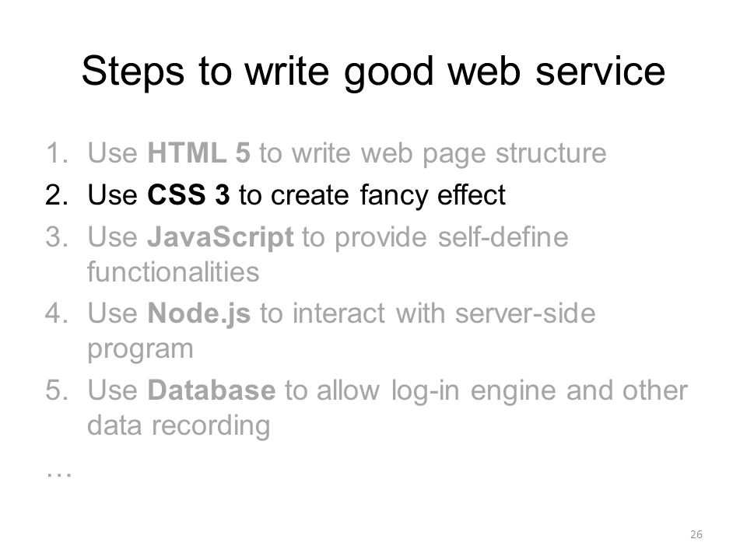Click the slide page number 26
This screenshot has width=747, height=560.
point(696,534)
